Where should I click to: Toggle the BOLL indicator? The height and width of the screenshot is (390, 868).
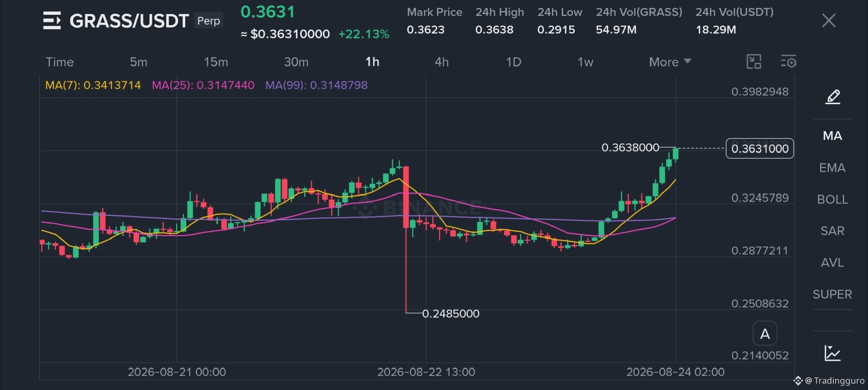(x=833, y=200)
